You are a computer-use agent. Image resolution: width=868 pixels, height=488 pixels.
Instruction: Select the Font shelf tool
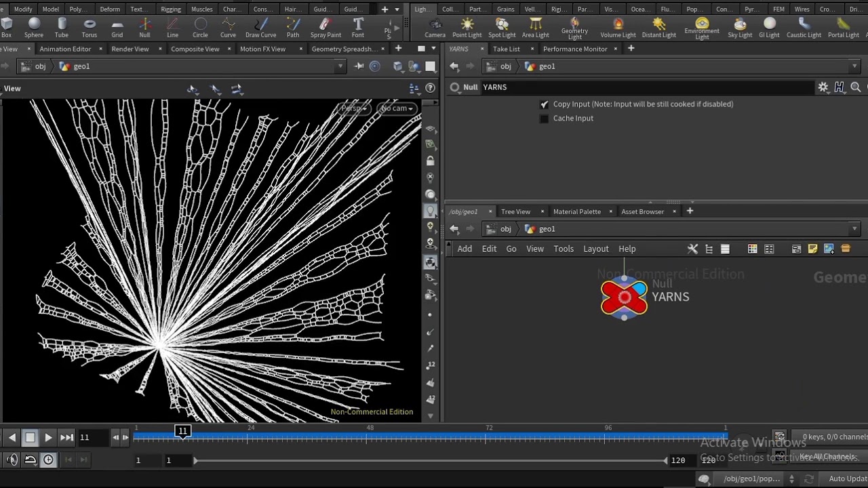point(358,28)
